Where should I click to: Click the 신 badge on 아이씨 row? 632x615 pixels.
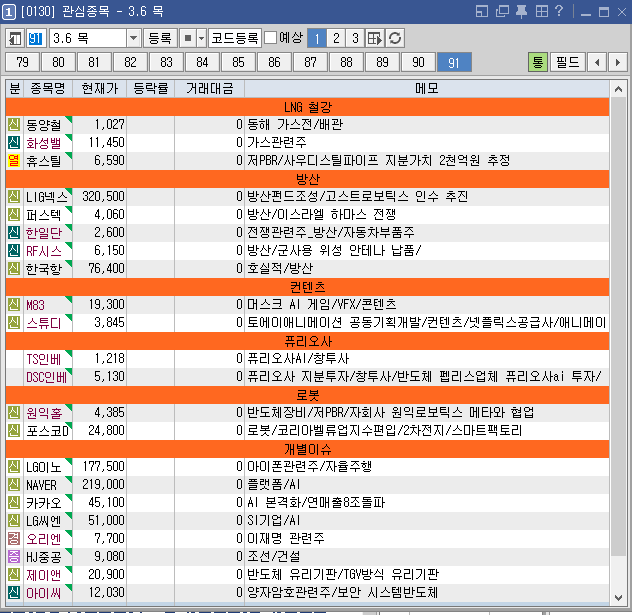click(x=14, y=592)
